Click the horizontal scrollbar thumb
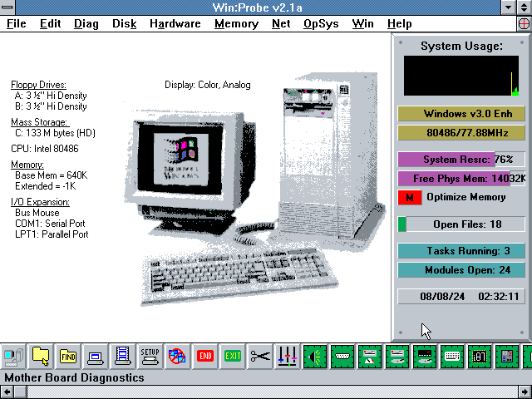This screenshot has height=399, width=532. click(x=20, y=392)
